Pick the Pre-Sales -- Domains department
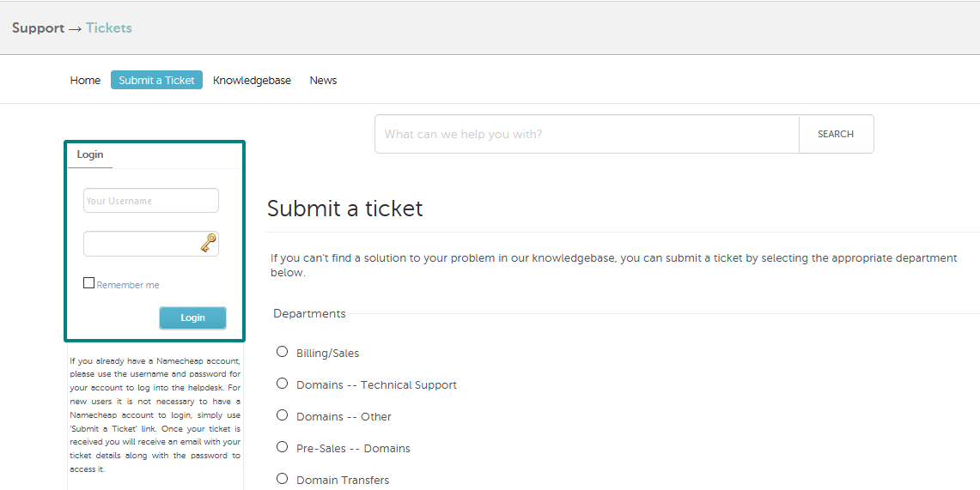Image resolution: width=980 pixels, height=490 pixels. pyautogui.click(x=282, y=447)
